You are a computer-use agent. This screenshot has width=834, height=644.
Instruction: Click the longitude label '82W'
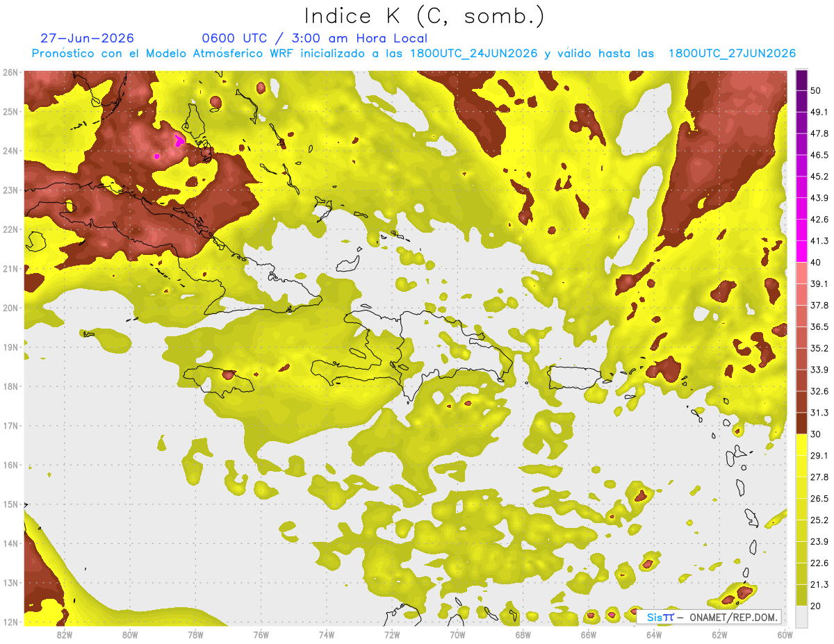tap(65, 635)
